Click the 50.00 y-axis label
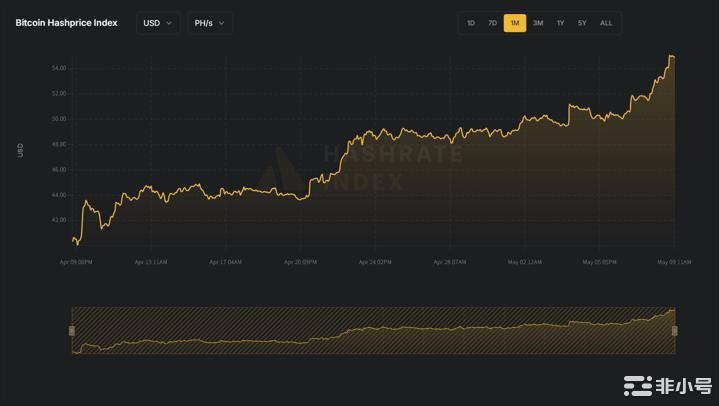Viewport: 719px width, 406px height. point(59,119)
